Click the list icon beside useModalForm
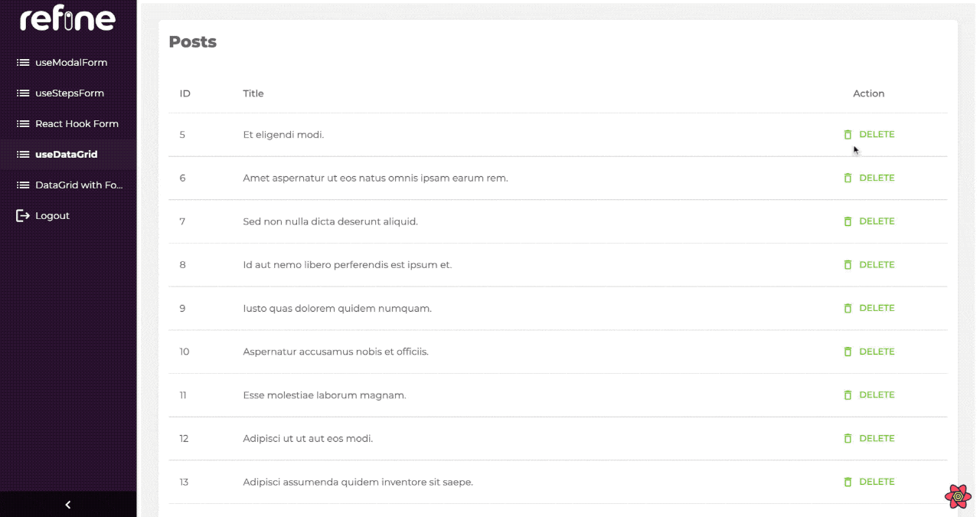The height and width of the screenshot is (517, 980). 23,63
